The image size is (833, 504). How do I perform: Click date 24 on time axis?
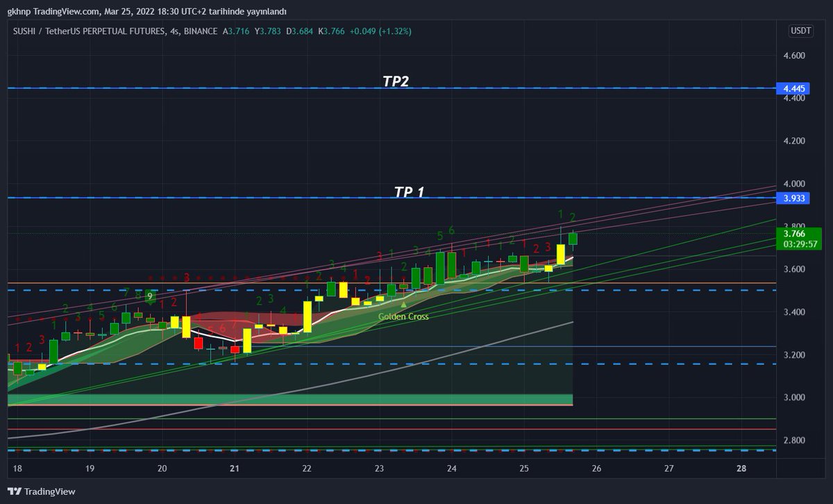tap(452, 469)
